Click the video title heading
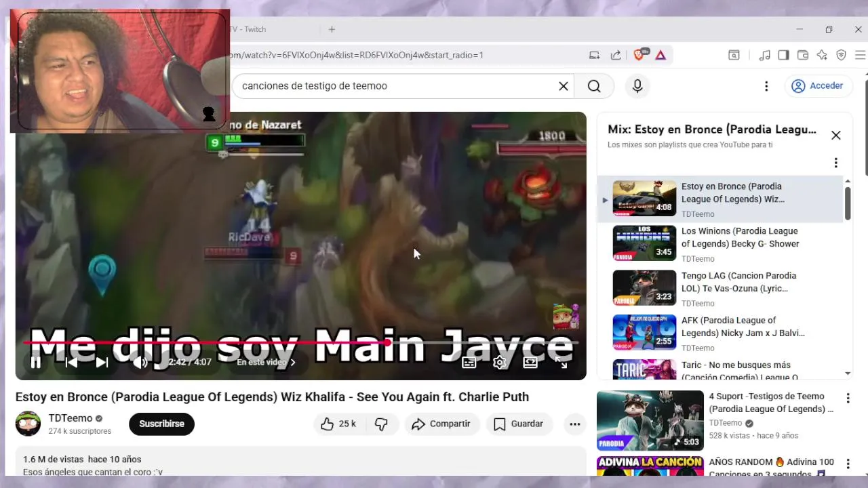The height and width of the screenshot is (488, 868). pos(272,397)
